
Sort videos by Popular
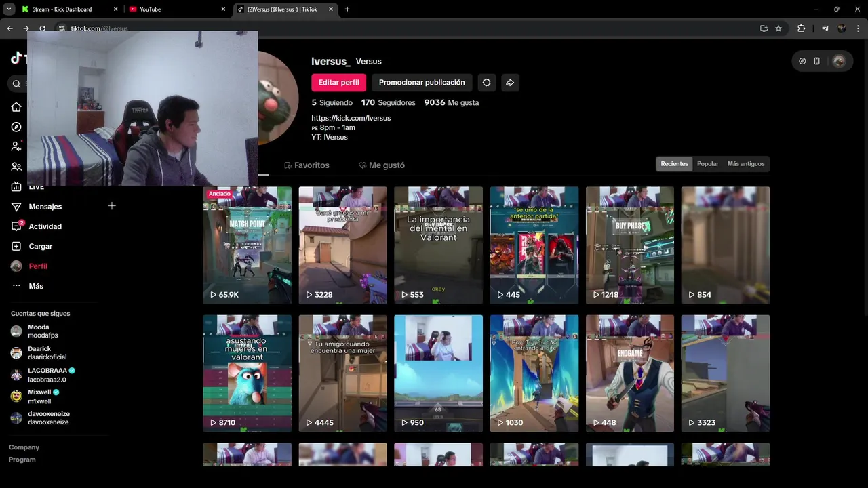[707, 164]
